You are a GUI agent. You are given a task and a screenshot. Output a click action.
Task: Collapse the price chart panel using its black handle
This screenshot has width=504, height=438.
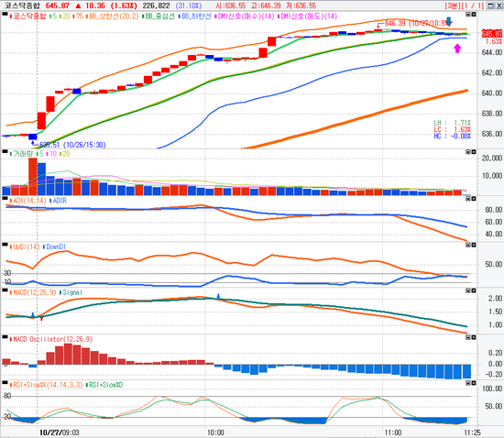5,14
